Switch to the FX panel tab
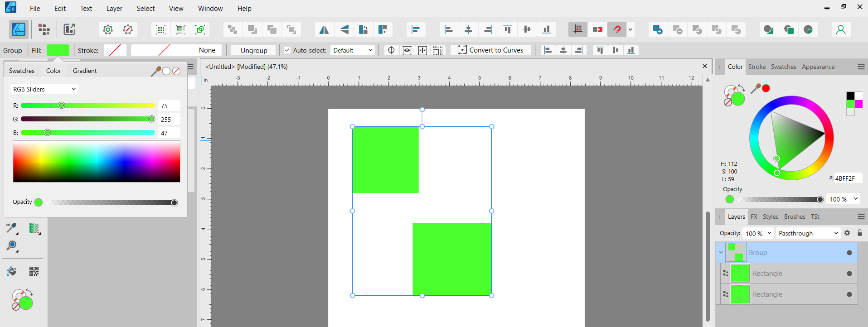868x327 pixels. click(754, 216)
